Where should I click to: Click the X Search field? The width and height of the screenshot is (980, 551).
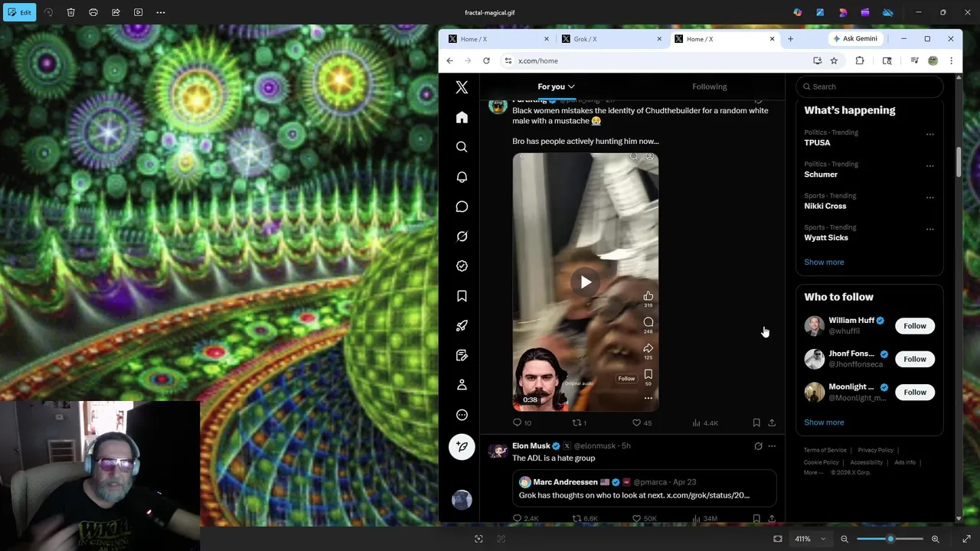[x=870, y=86]
